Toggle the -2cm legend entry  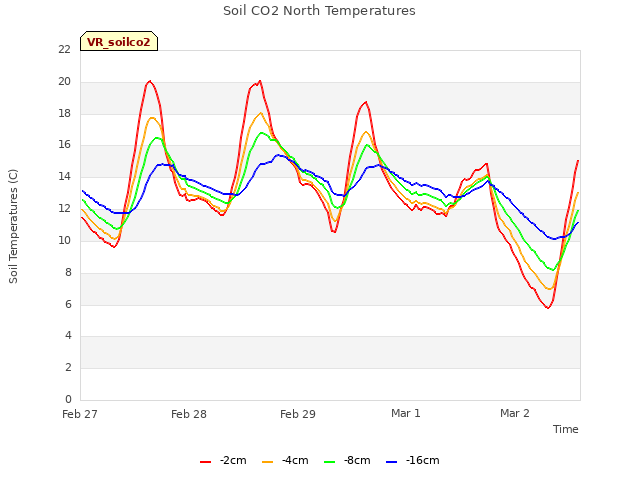[x=223, y=460]
